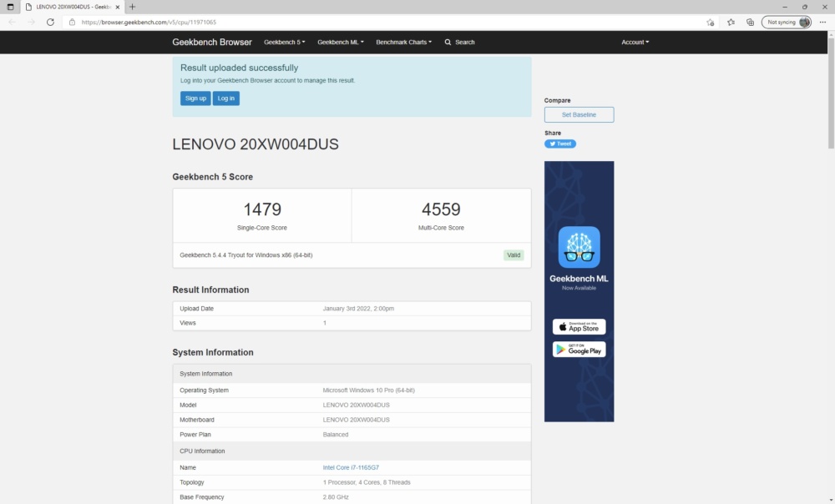Click the site lock icon in address bar
This screenshot has height=504, width=835.
coord(72,23)
